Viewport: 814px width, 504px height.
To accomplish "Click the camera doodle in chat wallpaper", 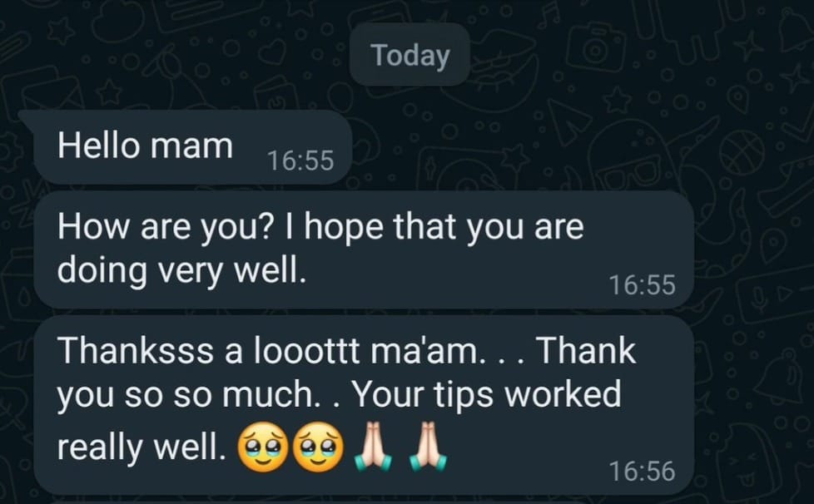I will [595, 49].
